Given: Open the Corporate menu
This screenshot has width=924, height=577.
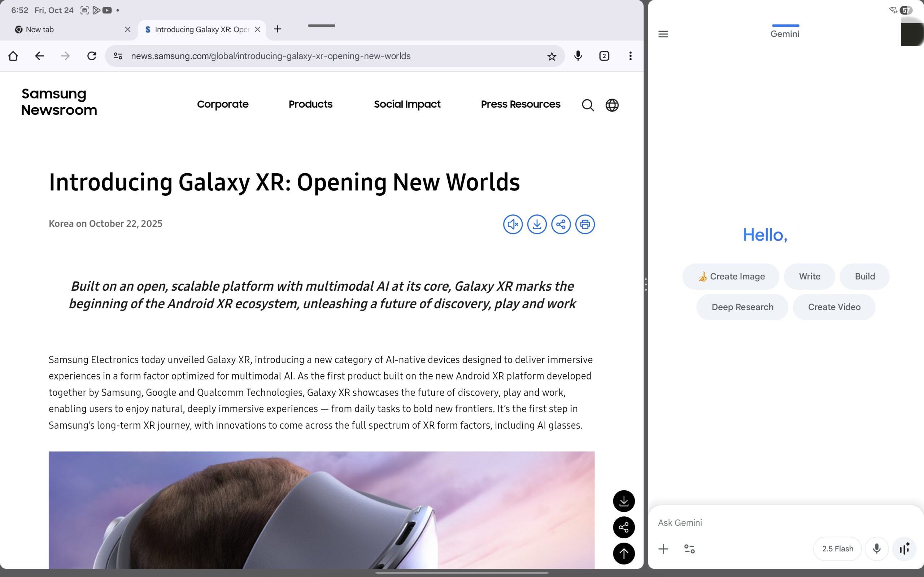Looking at the screenshot, I should pyautogui.click(x=223, y=104).
